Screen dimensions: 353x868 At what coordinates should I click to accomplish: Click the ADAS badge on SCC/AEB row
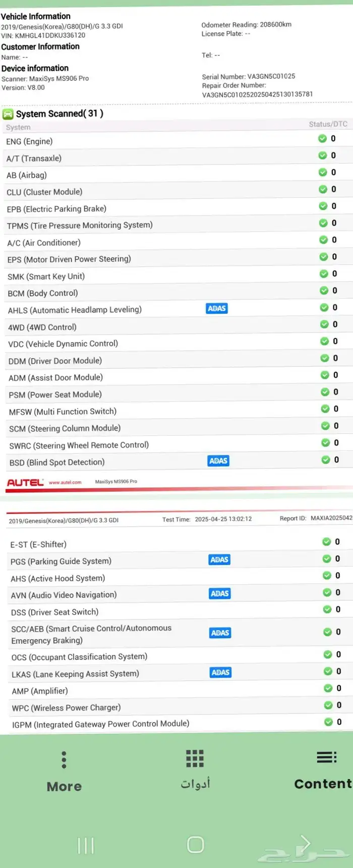pos(220,633)
